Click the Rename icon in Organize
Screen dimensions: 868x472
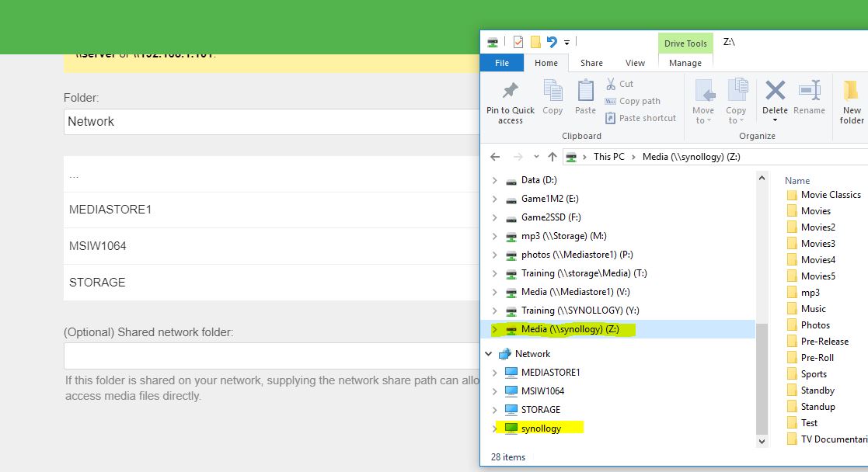[809, 91]
